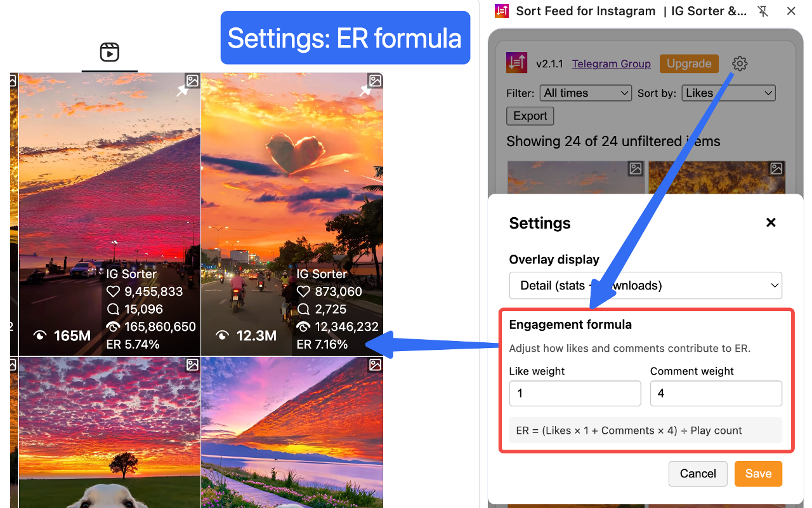Click the 2,725 comments count

click(331, 309)
